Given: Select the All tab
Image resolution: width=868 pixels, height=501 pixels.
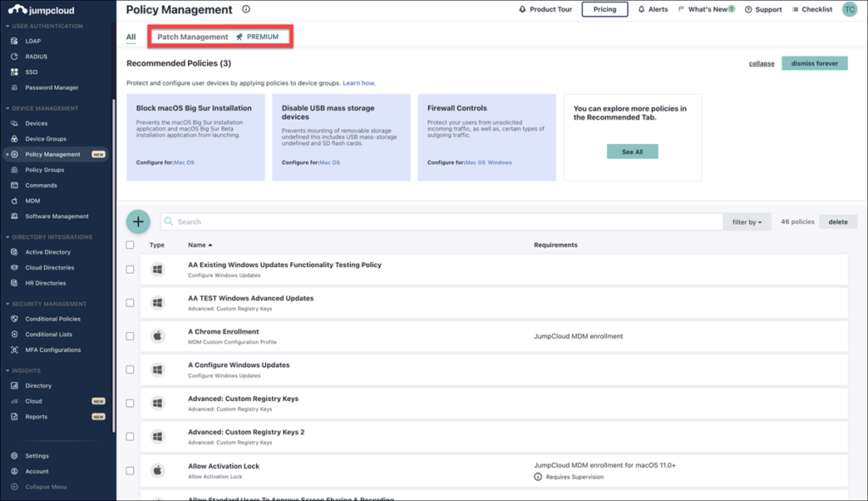Looking at the screenshot, I should [x=131, y=37].
